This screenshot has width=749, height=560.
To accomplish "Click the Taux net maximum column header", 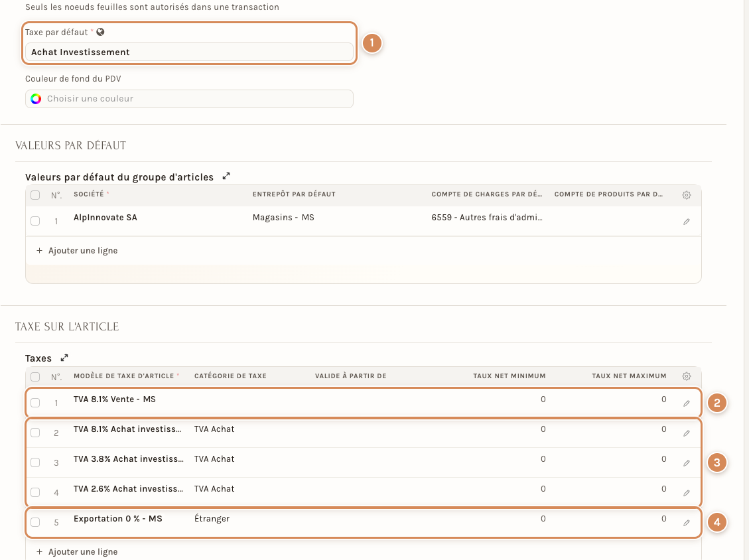I will [x=629, y=376].
